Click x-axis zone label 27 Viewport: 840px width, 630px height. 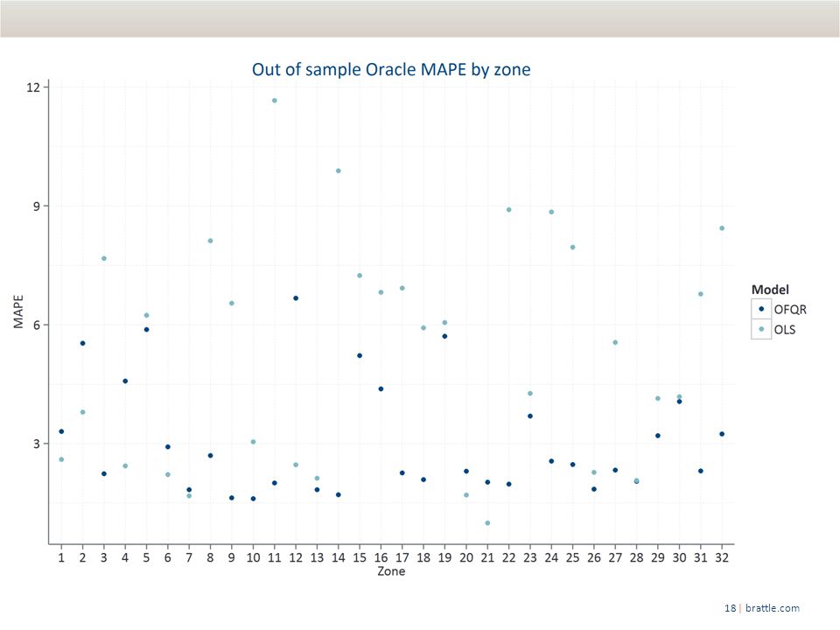click(615, 557)
